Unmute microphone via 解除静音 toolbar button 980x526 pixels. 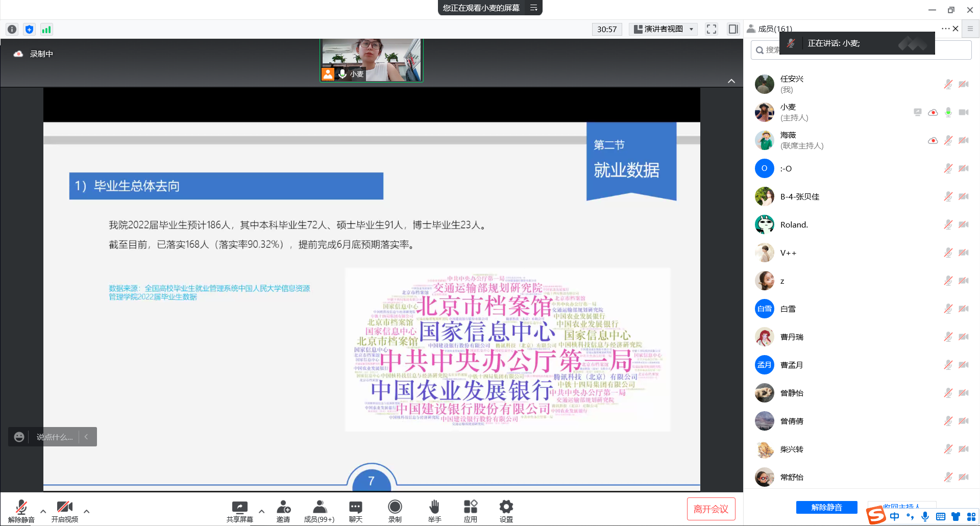(21, 511)
